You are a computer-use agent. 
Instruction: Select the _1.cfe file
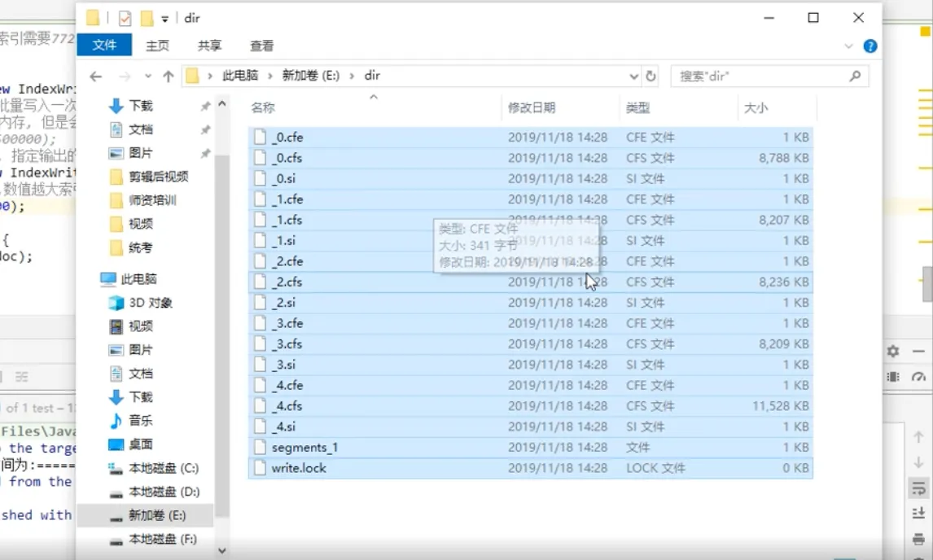pyautogui.click(x=530, y=199)
